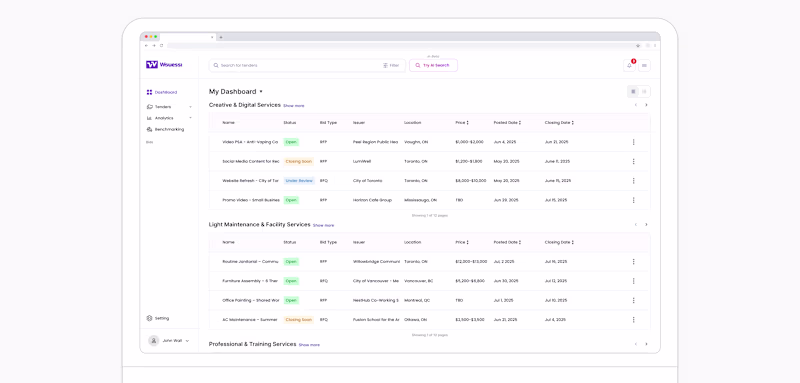This screenshot has height=383, width=800.
Task: Go to next page of Professional & Training Services
Action: [x=646, y=344]
